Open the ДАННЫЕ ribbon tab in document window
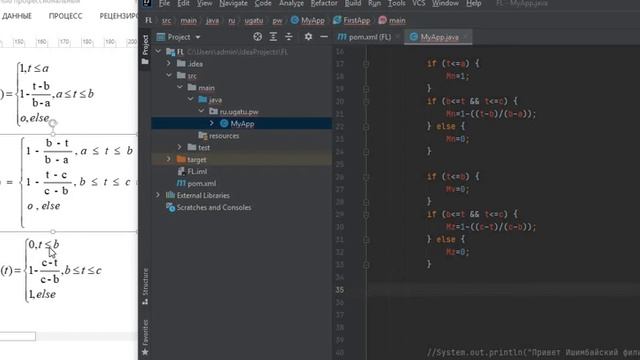This screenshot has width=640, height=360. coord(17,16)
